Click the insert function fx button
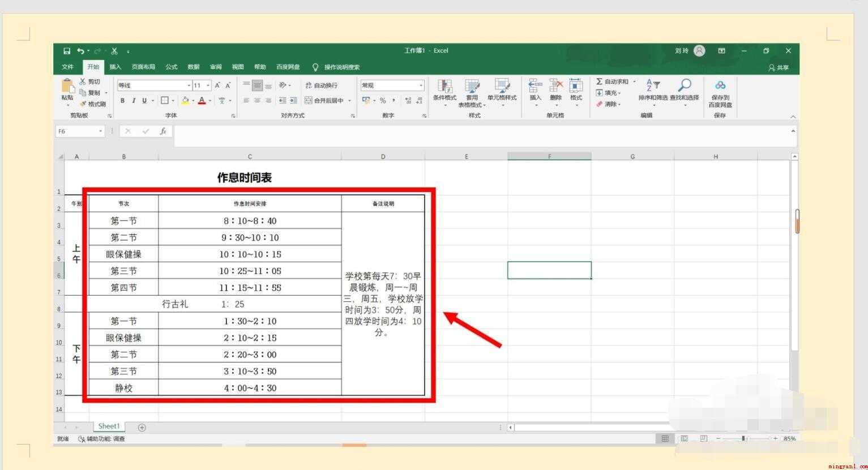868x470 pixels. [163, 131]
